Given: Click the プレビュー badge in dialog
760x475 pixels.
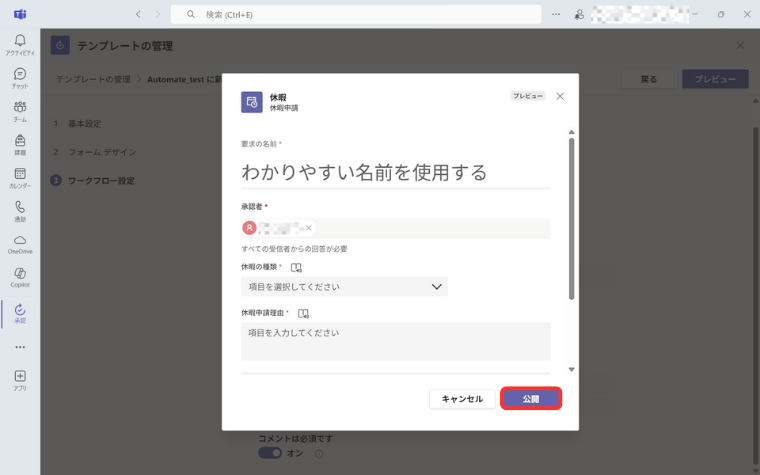Looking at the screenshot, I should coord(528,96).
